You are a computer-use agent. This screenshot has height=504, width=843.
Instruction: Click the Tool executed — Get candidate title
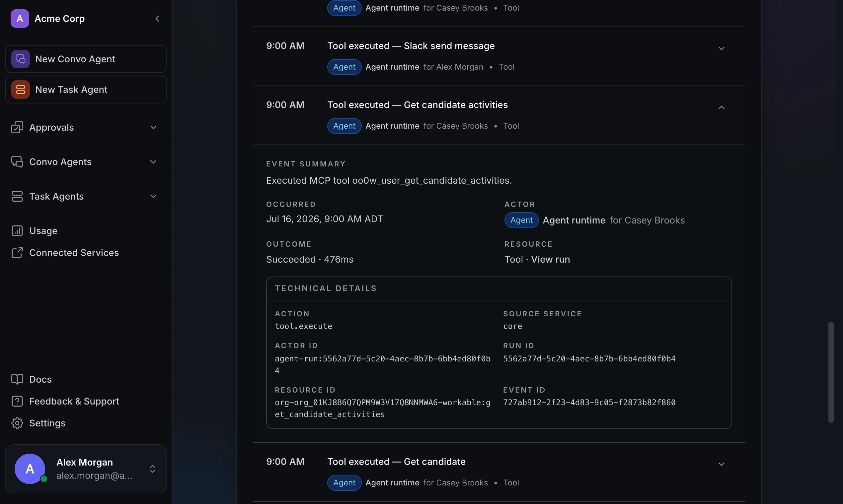click(396, 462)
